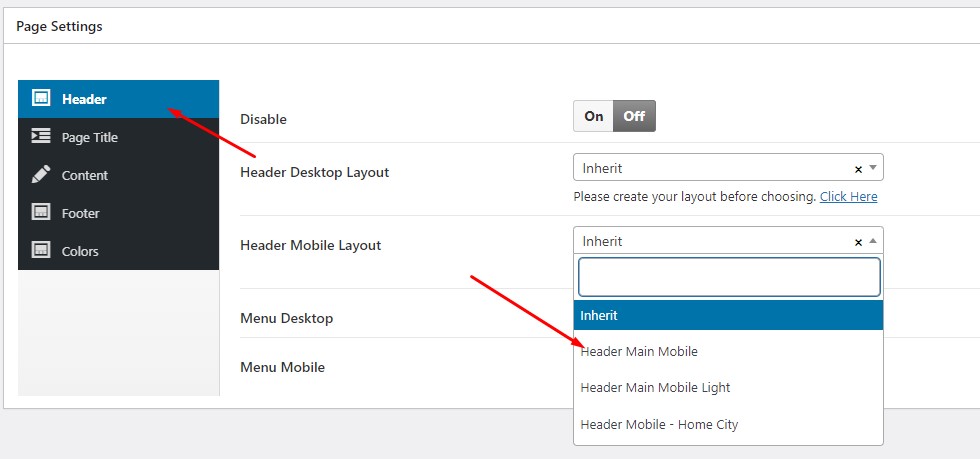This screenshot has height=459, width=980.
Task: Click the Colors icon in sidebar
Action: coord(41,251)
